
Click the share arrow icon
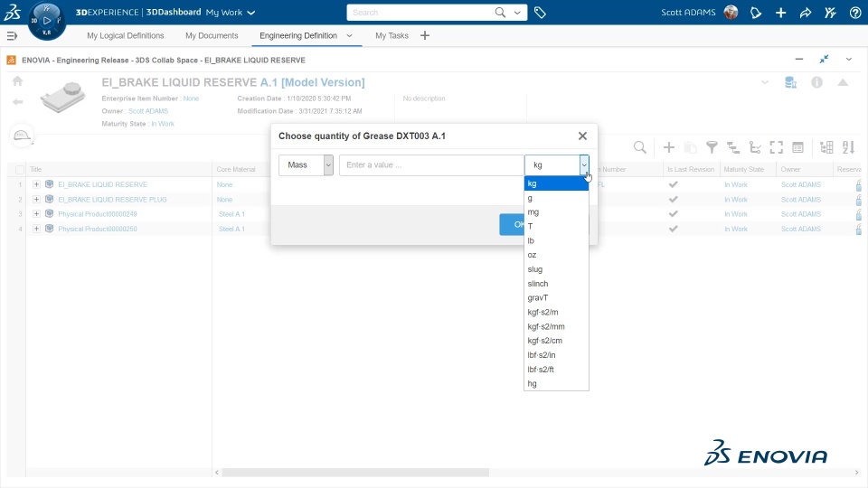[806, 13]
